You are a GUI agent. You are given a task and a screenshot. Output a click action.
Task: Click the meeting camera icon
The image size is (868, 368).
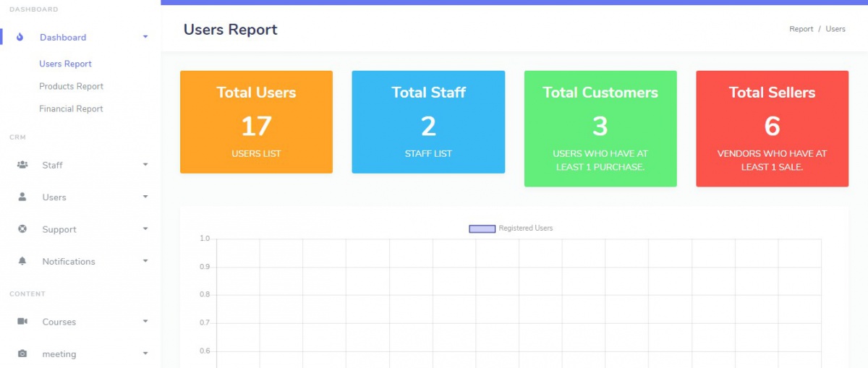pyautogui.click(x=22, y=354)
